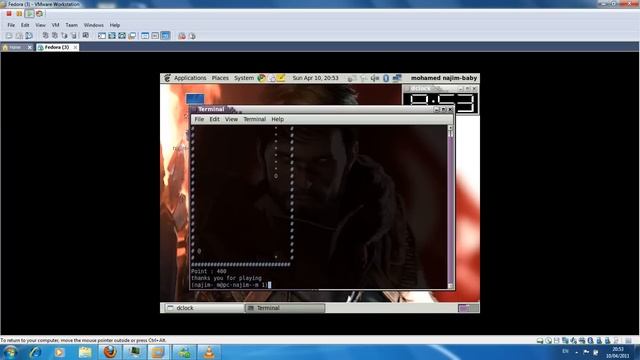Screen dimensions: 640x360
Task: Click the blue desktop icon on Fedora desktop
Action: point(195,99)
